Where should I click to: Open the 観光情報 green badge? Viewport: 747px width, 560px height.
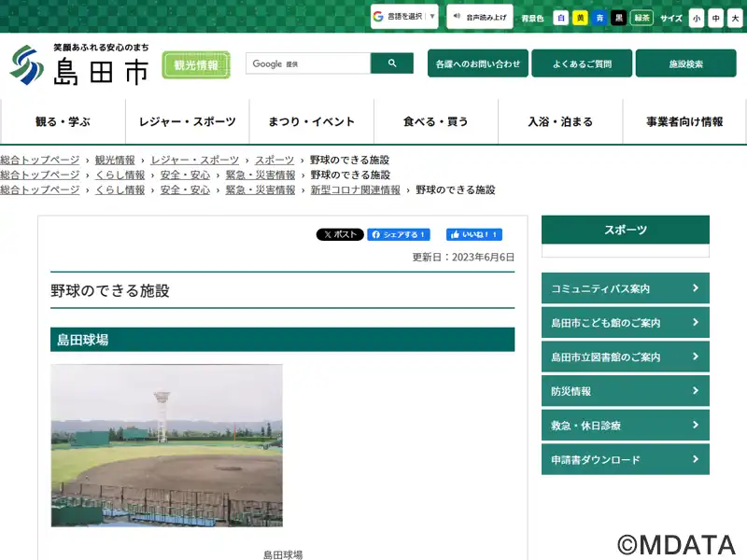196,64
